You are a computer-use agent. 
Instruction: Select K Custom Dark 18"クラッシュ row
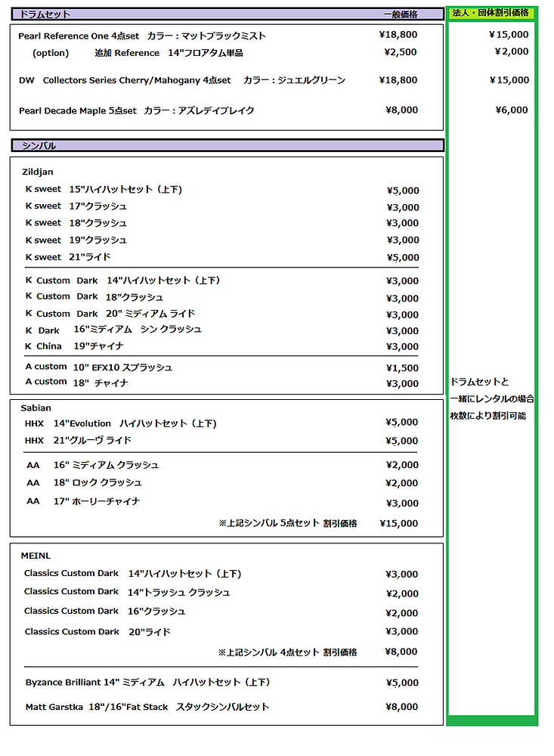tap(94, 297)
